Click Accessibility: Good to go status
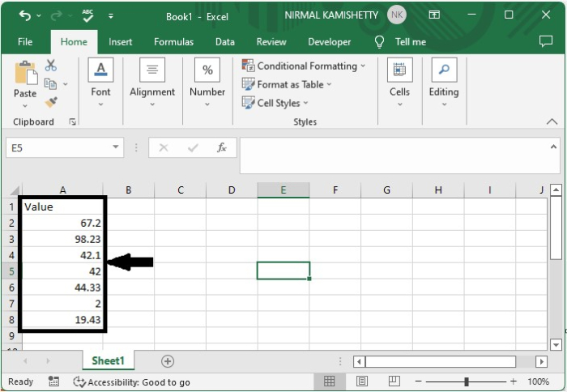 [132, 381]
